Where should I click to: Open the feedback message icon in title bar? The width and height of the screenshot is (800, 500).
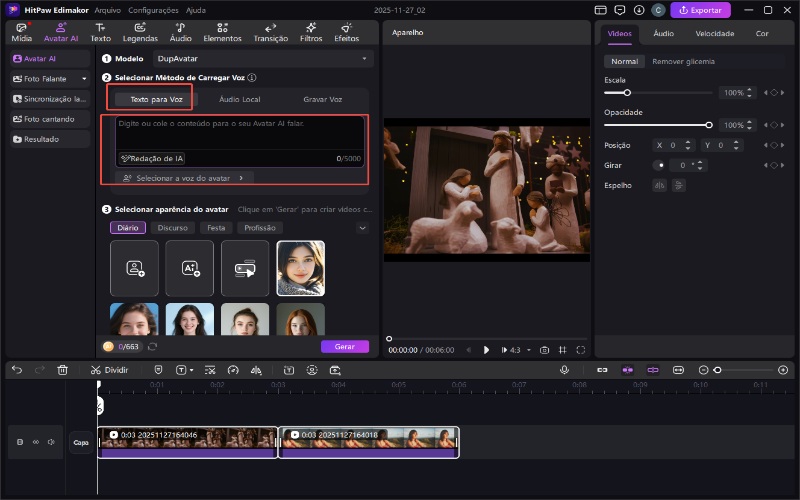click(619, 10)
